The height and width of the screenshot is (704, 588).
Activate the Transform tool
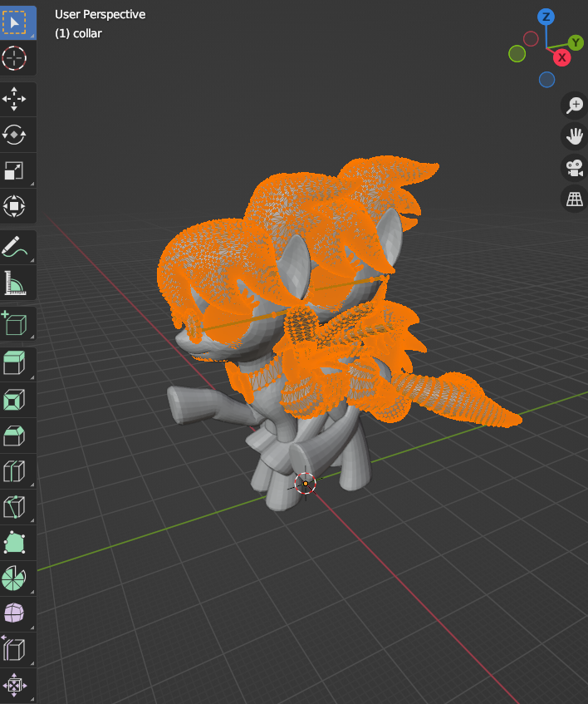(15, 206)
